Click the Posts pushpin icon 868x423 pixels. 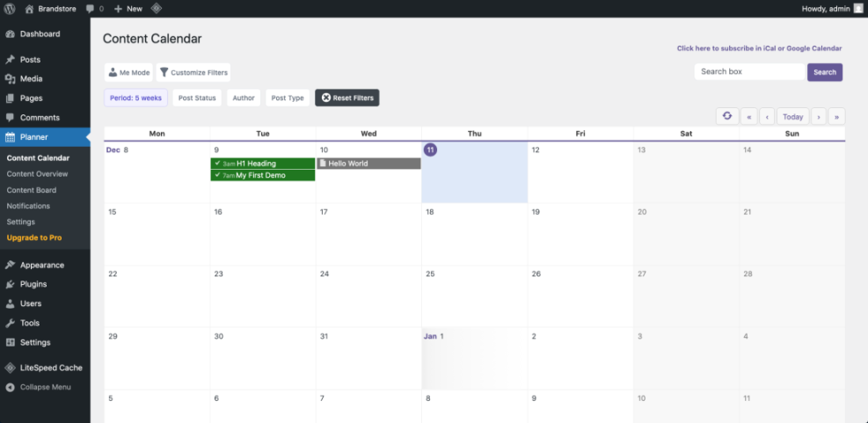[10, 59]
